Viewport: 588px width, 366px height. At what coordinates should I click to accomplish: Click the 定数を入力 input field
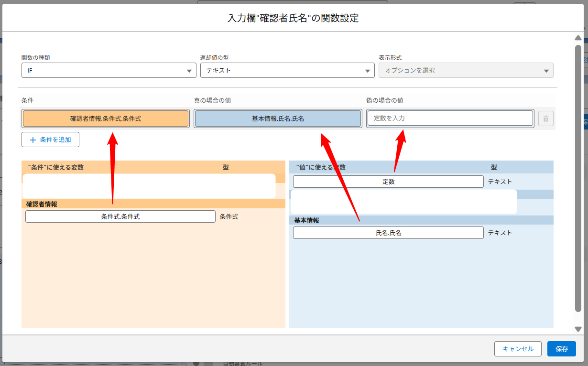(450, 118)
